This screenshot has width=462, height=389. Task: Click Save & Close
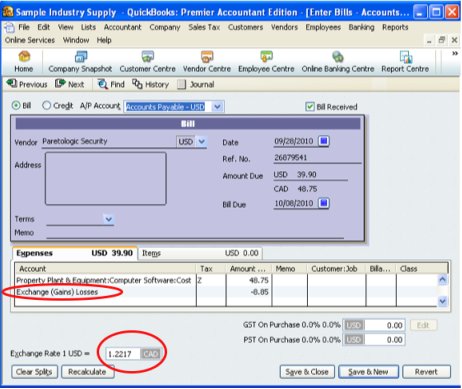(x=307, y=372)
